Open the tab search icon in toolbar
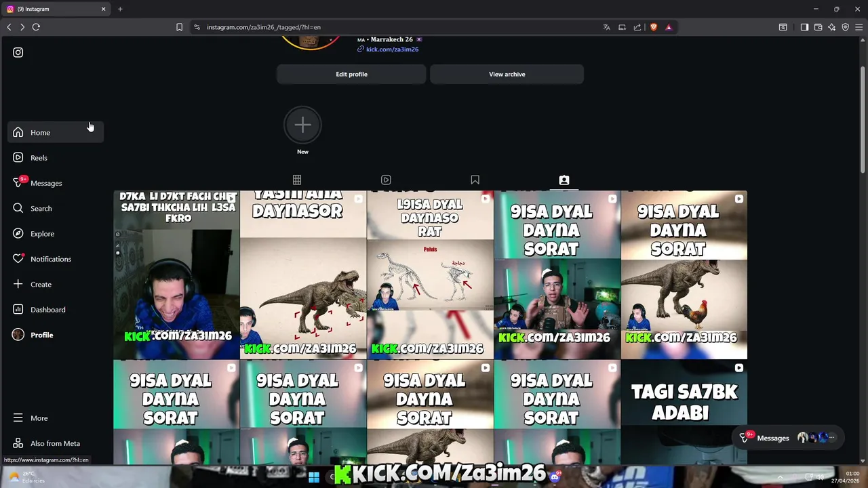The height and width of the screenshot is (488, 868). point(783,27)
